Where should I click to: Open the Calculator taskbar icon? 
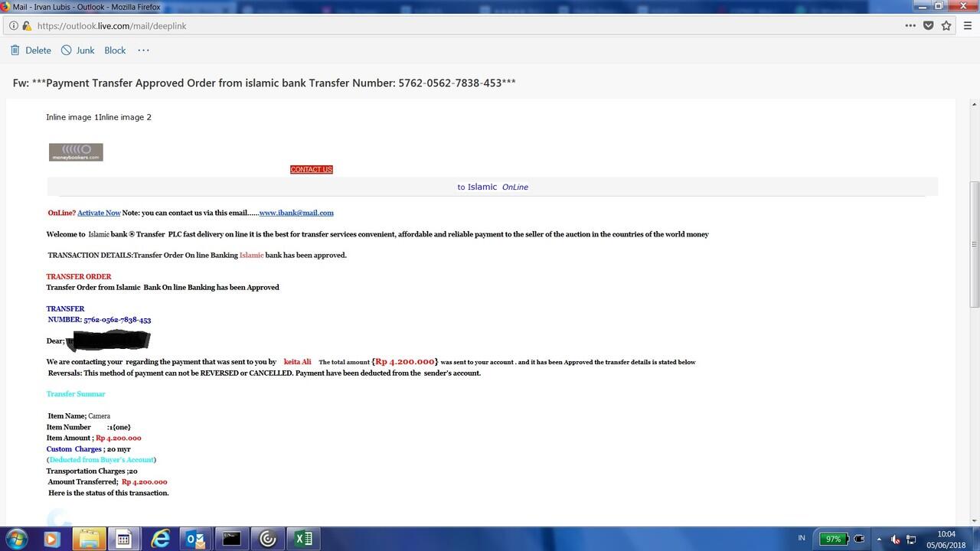point(123,539)
